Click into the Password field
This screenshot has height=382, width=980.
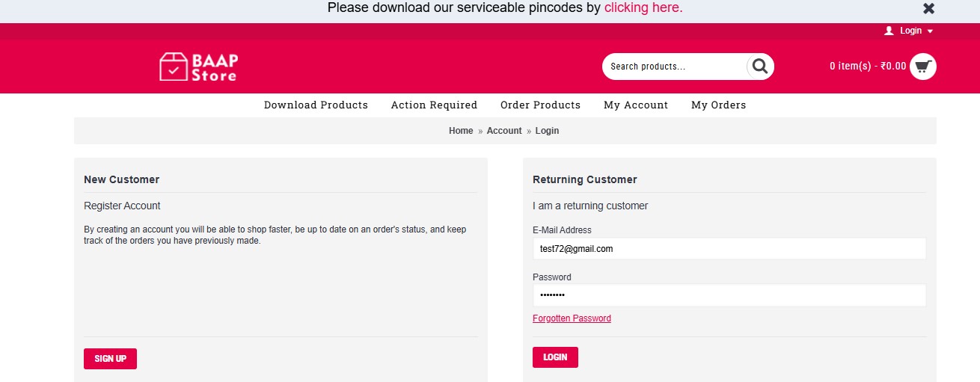pos(729,295)
